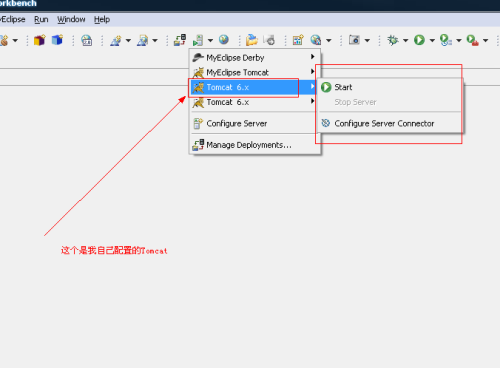Click the Deploy MyEclipse J2EE project icon
500x368 pixels.
[x=180, y=40]
